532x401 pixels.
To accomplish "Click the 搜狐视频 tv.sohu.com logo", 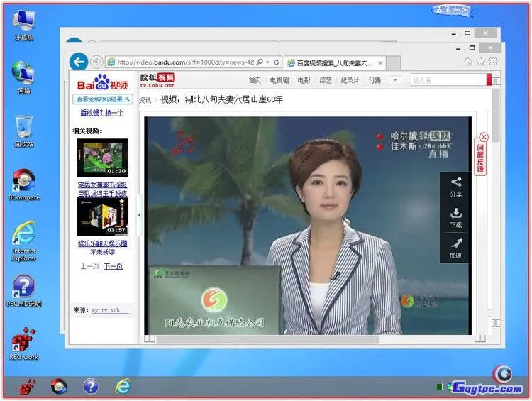I will point(157,80).
